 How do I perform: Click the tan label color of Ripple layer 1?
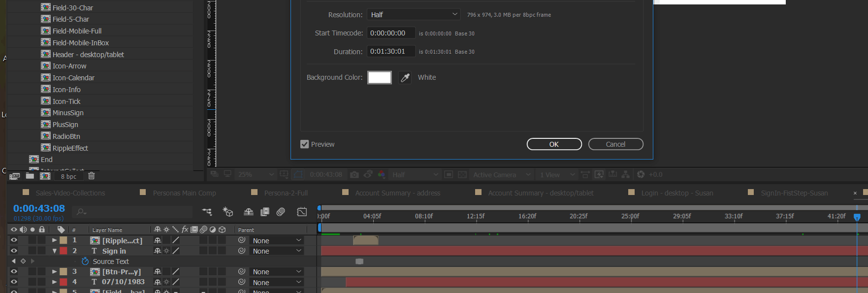point(64,240)
